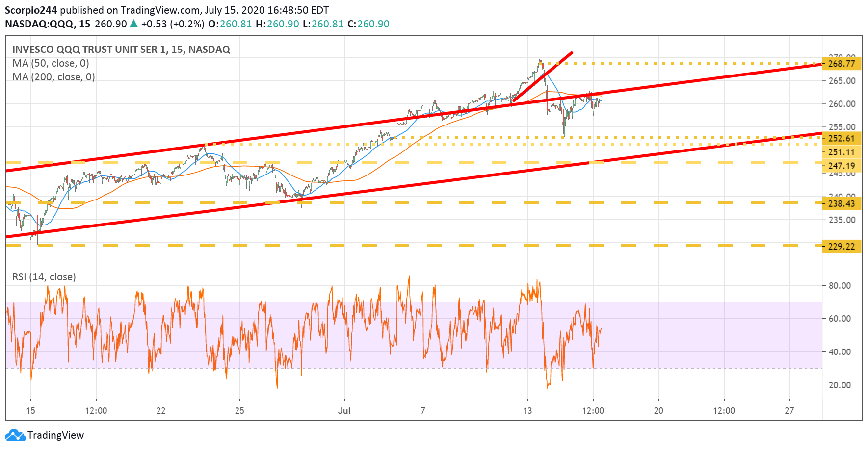Click the RSI (14, close) indicator label

point(44,276)
